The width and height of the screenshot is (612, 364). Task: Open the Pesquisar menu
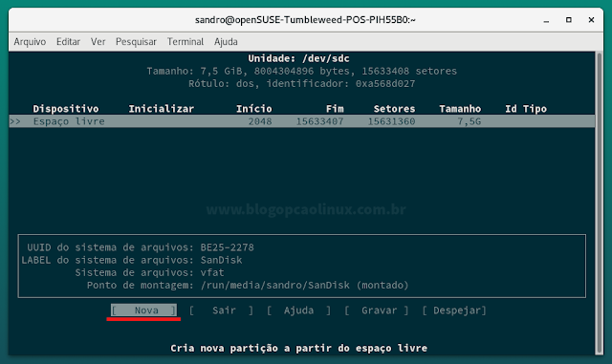(x=136, y=42)
